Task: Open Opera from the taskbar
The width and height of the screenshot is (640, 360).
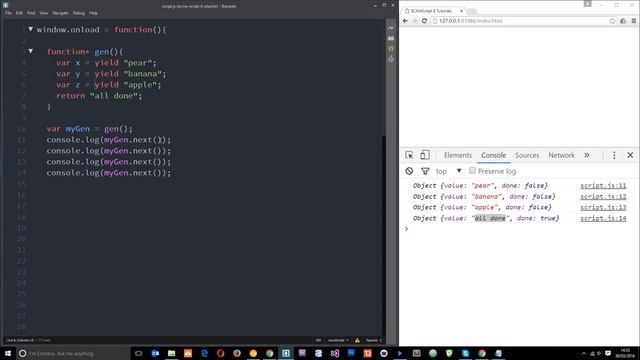Action: pyautogui.click(x=220, y=353)
